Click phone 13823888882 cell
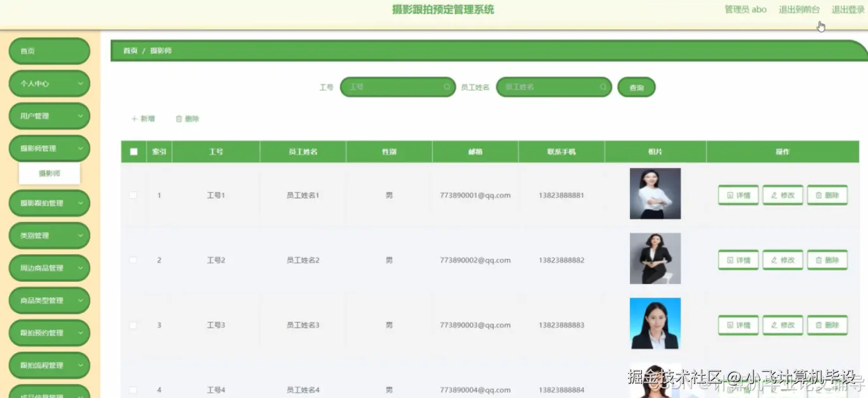This screenshot has height=398, width=868. [x=562, y=260]
